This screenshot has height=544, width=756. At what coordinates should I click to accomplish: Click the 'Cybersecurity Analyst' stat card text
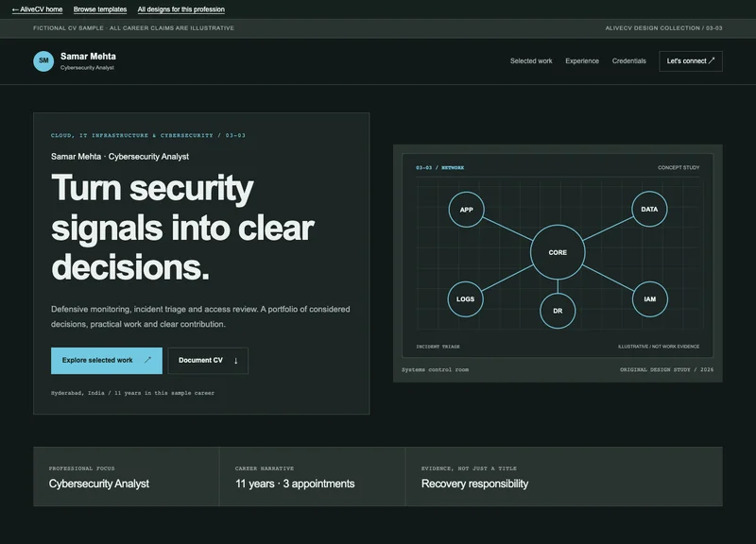pyautogui.click(x=99, y=484)
